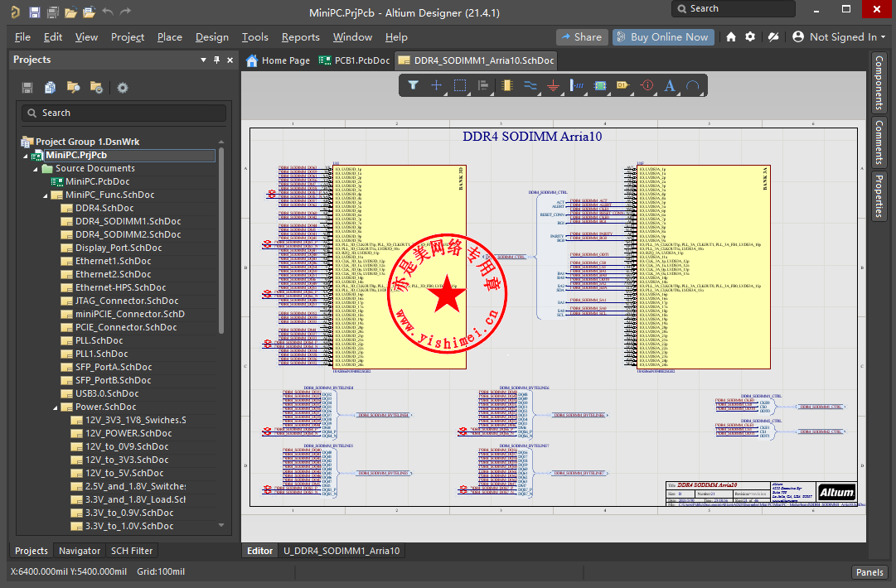896x588 pixels.
Task: Select the Place Text String tool
Action: [670, 85]
